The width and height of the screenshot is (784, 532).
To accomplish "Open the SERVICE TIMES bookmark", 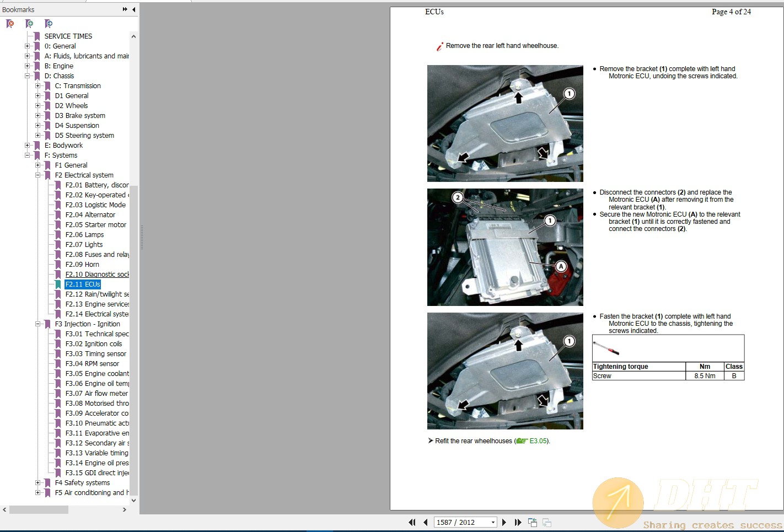I will (68, 36).
